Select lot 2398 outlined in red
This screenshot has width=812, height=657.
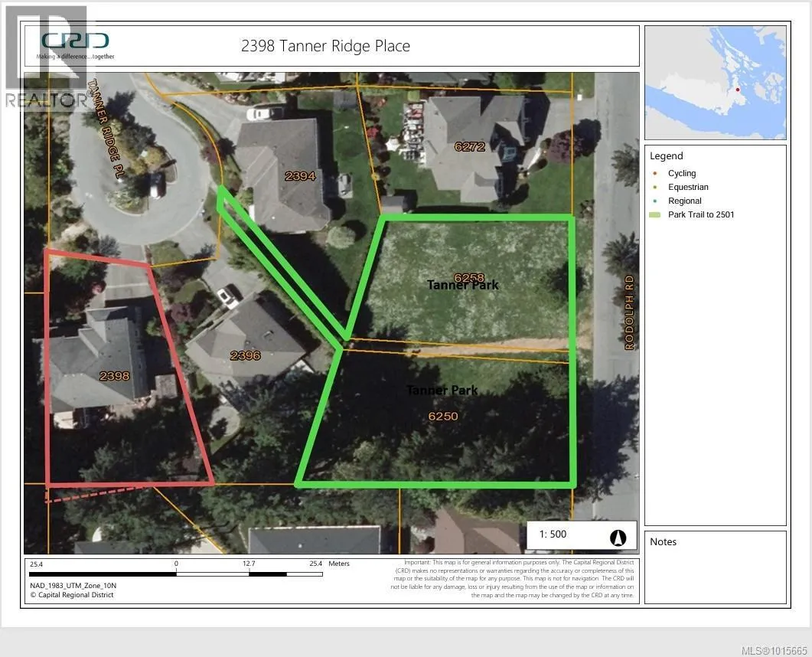pos(115,375)
